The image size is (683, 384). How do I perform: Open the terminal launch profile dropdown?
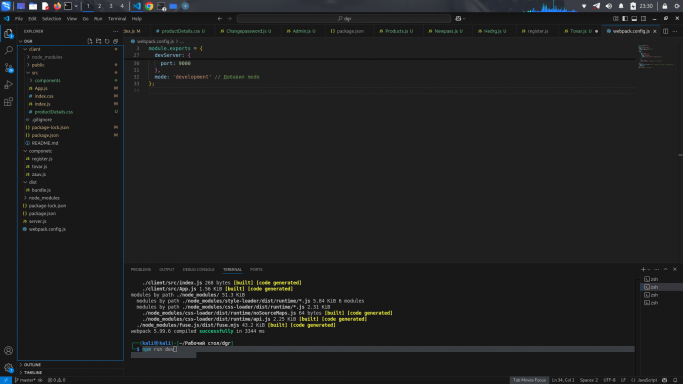pyautogui.click(x=649, y=269)
